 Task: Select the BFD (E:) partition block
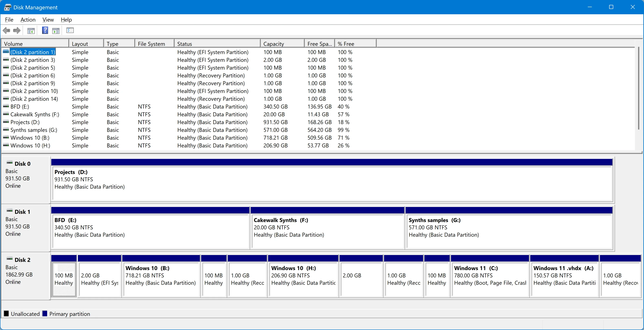(150, 228)
